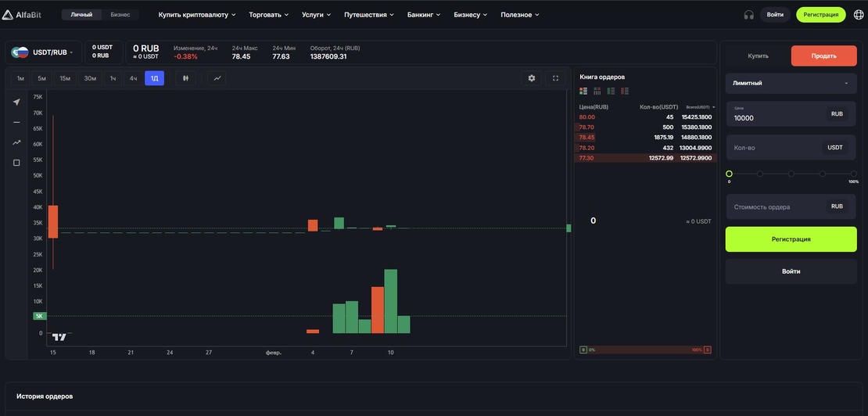This screenshot has width=868, height=416.
Task: Expand the Лимитный order type dropdown
Action: click(791, 83)
